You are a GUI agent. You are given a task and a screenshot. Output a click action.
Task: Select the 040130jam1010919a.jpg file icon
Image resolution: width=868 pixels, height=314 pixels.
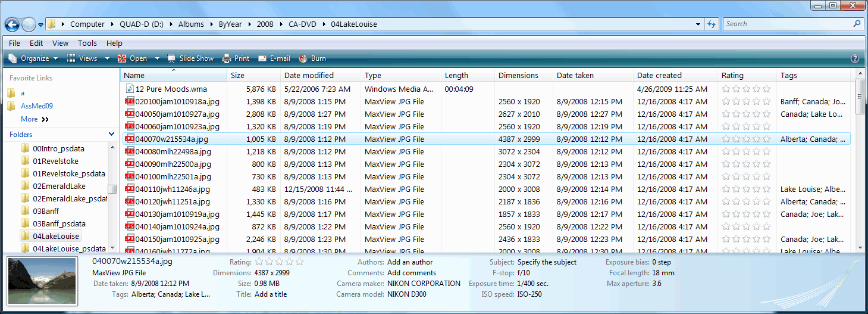click(x=130, y=214)
